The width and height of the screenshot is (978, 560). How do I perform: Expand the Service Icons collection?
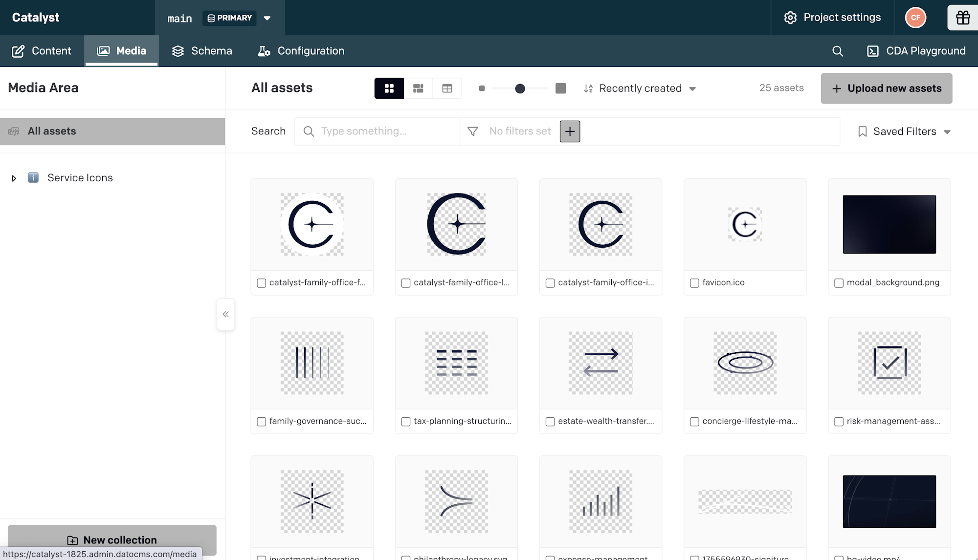click(14, 178)
